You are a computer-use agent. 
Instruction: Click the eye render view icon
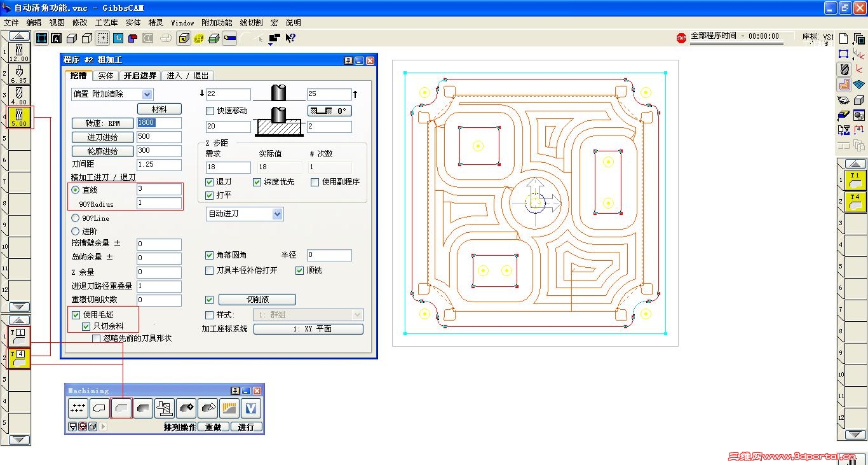[844, 101]
